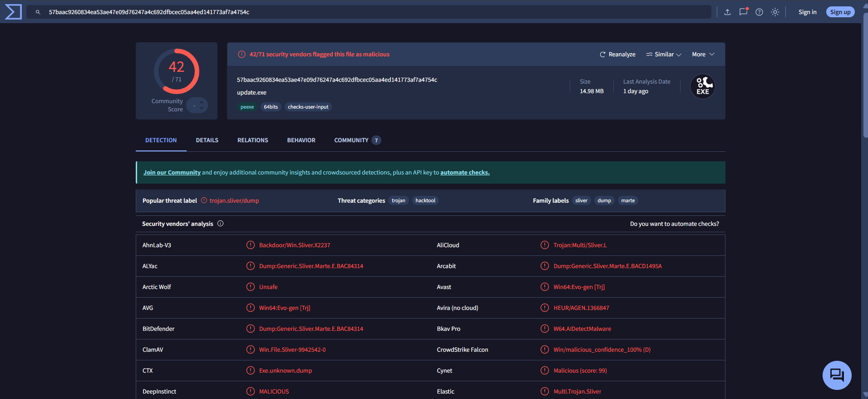Follow the Join our Community link
Image resolution: width=868 pixels, height=399 pixels.
[172, 173]
